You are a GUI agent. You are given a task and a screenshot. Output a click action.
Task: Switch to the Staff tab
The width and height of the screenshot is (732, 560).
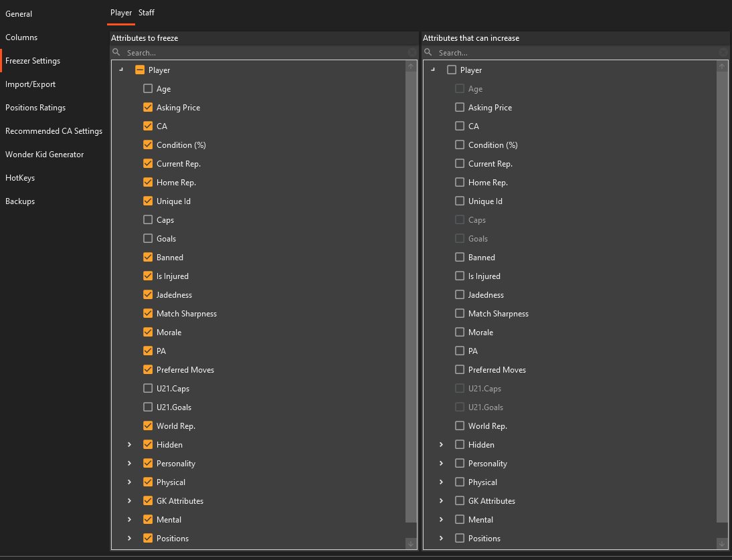click(147, 13)
